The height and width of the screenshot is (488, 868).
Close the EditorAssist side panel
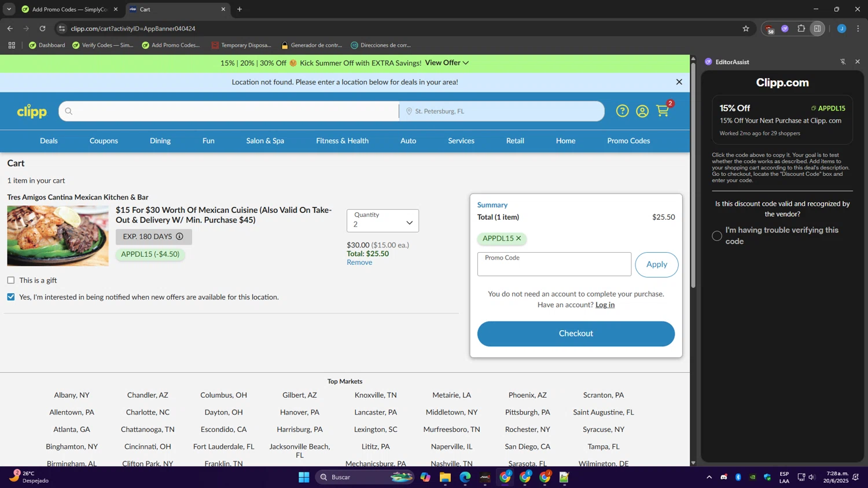coord(858,62)
